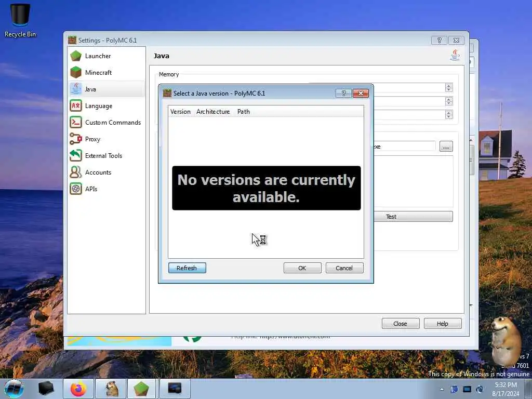The width and height of the screenshot is (532, 399).
Task: Open the External Tools page
Action: [x=106, y=156]
